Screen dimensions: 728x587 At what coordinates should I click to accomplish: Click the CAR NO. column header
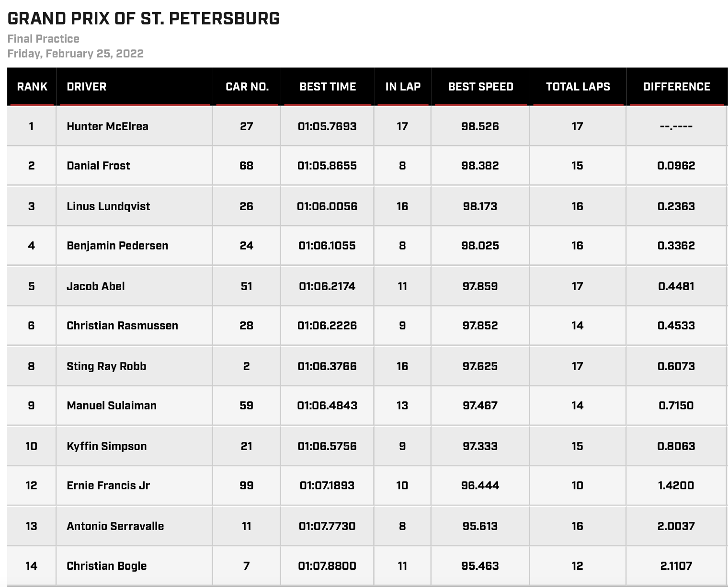247,87
